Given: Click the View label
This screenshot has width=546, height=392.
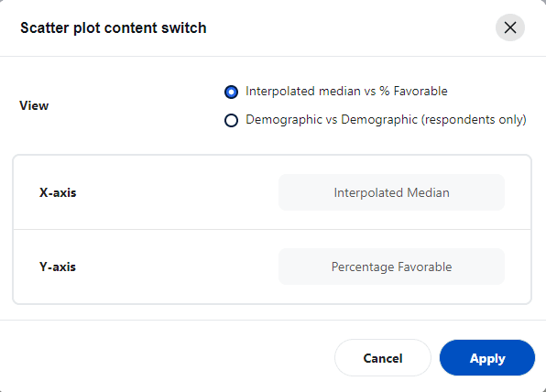Looking at the screenshot, I should pyautogui.click(x=34, y=105).
